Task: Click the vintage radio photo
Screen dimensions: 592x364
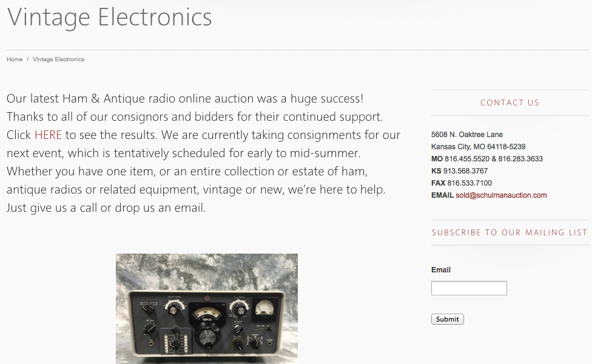Action: [x=207, y=308]
